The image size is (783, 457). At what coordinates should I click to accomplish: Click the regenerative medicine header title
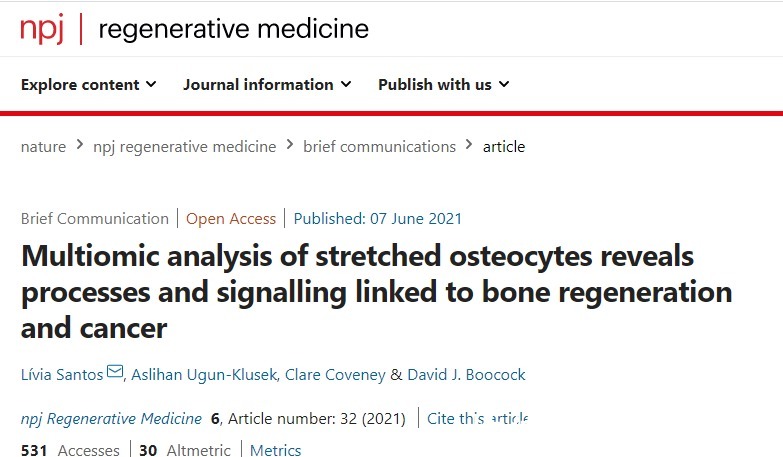233,29
